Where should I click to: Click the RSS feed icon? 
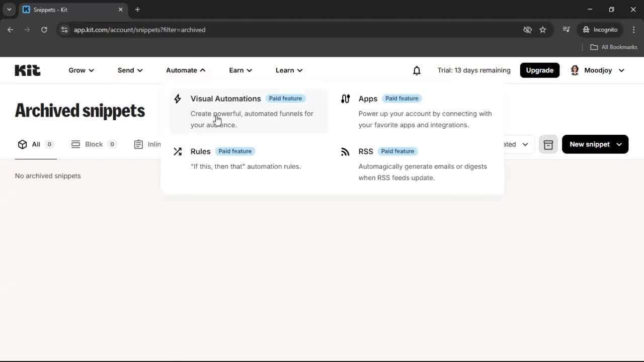pos(345,151)
